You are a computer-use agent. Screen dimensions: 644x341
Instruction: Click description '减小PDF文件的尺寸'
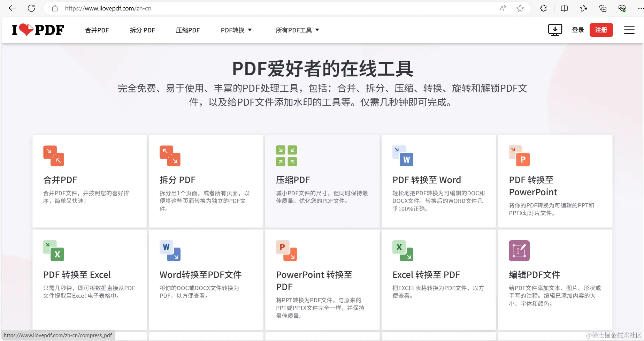(x=322, y=197)
